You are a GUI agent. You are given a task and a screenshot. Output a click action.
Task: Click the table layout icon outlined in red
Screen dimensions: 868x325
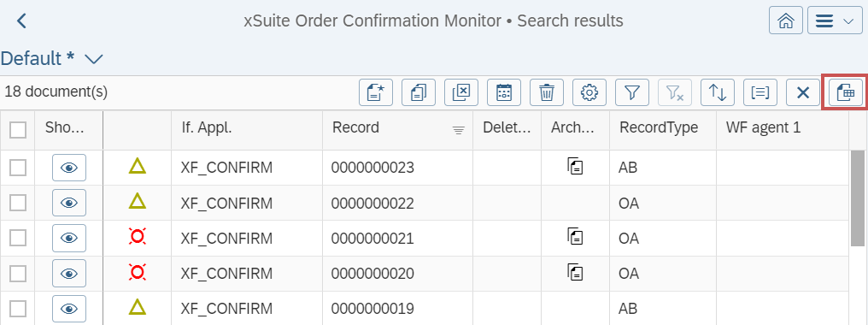(845, 92)
